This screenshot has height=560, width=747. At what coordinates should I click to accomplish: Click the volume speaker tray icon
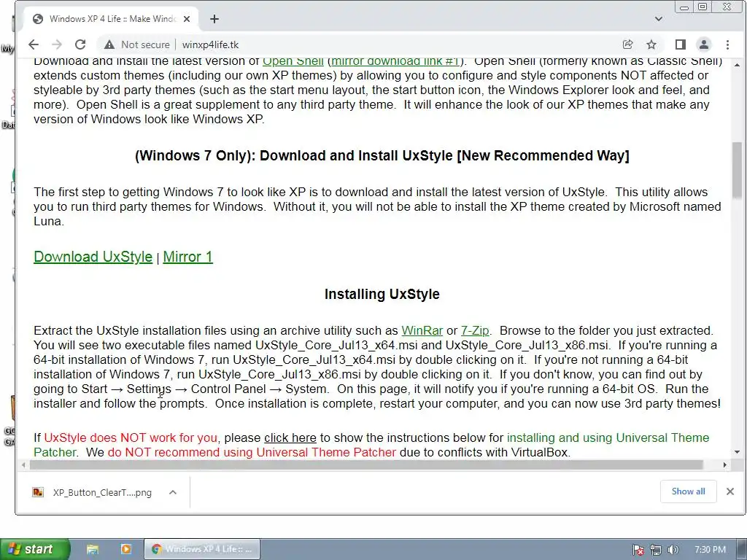pos(673,550)
